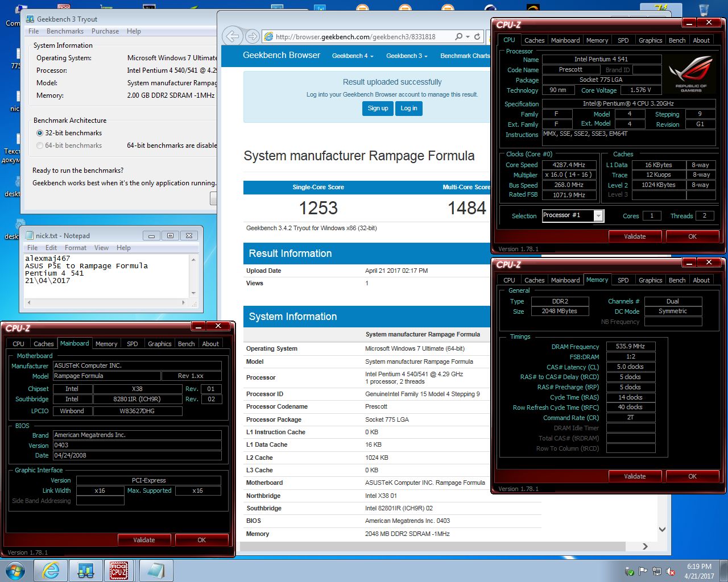The width and height of the screenshot is (728, 582).
Task: Click the Processor Codename Prescott row
Action: pos(367,406)
